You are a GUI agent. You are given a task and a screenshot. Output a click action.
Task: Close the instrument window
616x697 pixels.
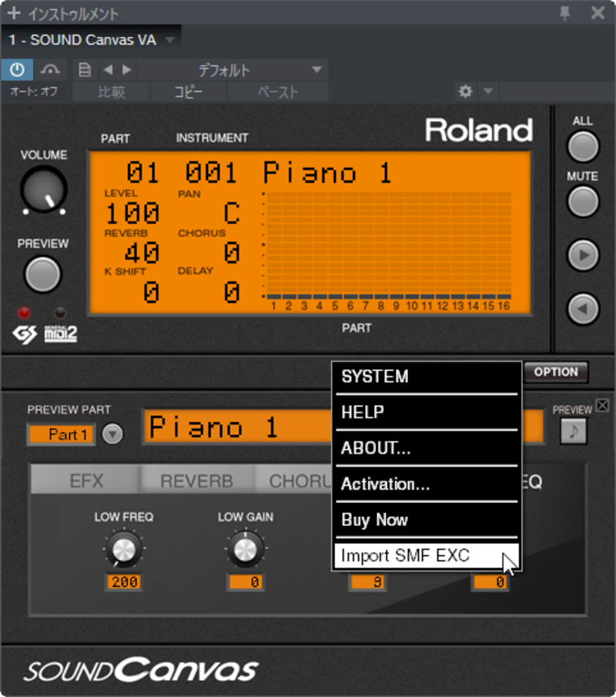(x=598, y=13)
